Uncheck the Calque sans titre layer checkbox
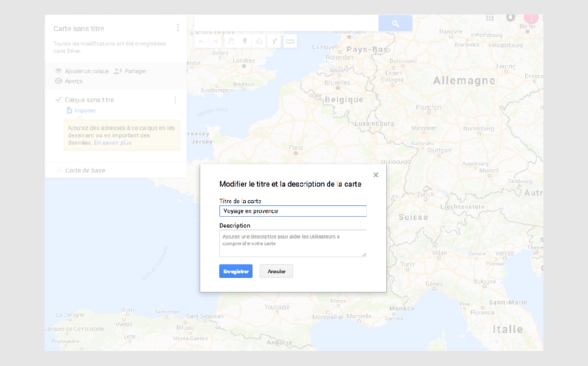The image size is (588, 366). click(x=59, y=100)
